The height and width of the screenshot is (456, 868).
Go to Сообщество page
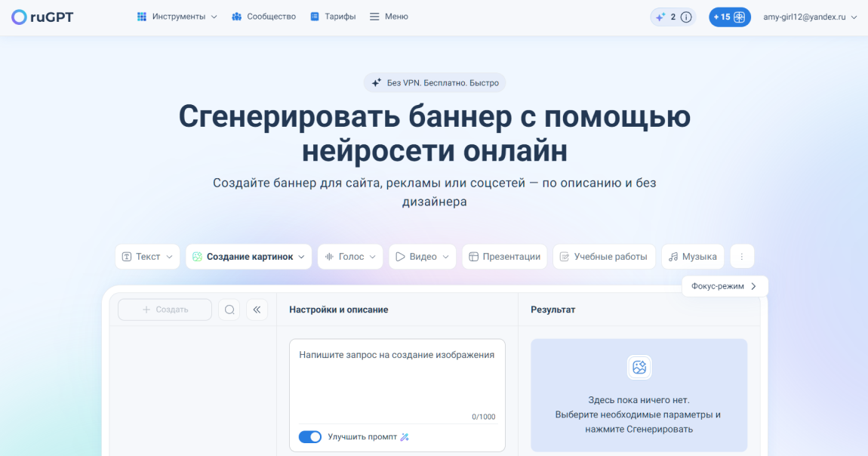[x=264, y=17]
